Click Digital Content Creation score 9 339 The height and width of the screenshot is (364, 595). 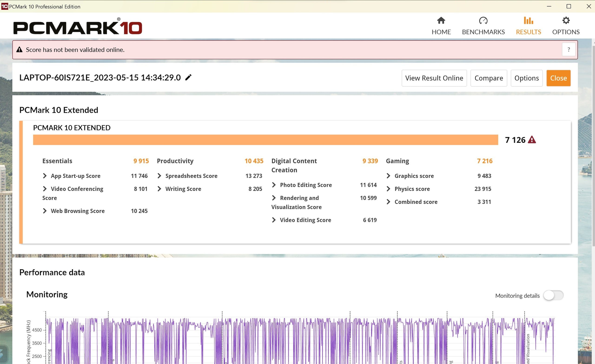point(370,161)
